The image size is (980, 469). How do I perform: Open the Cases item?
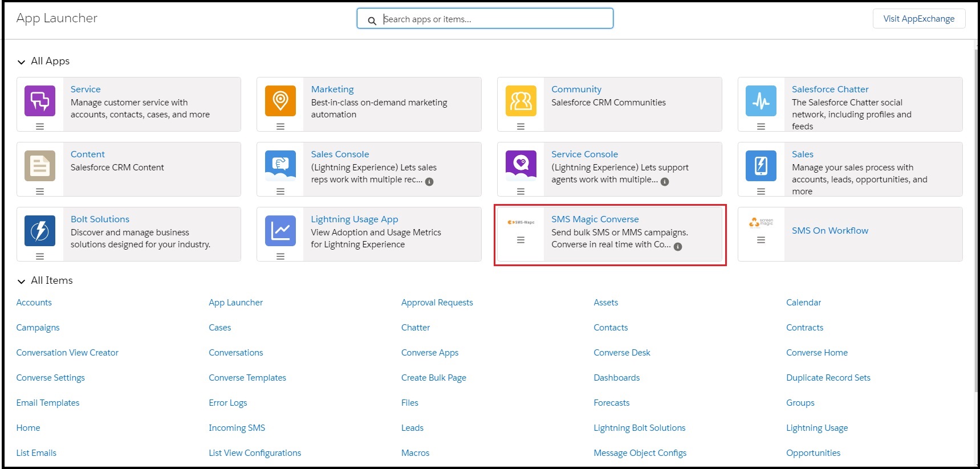point(220,328)
